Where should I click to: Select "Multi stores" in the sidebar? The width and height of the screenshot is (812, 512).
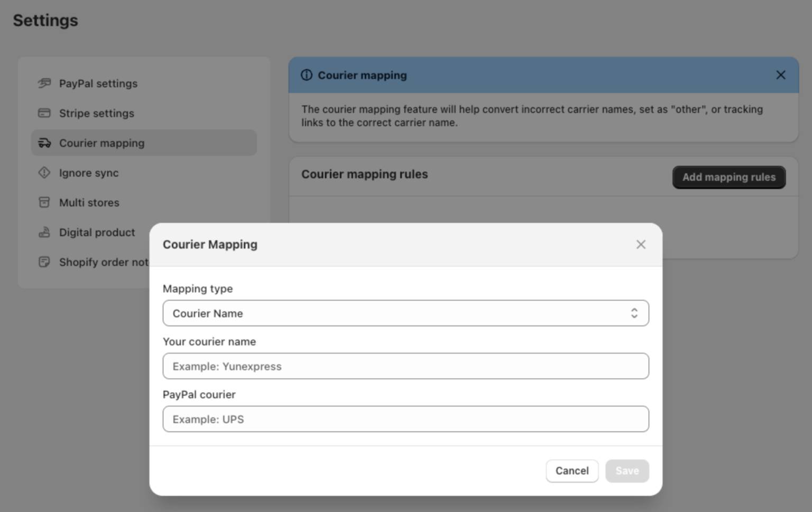tap(89, 202)
